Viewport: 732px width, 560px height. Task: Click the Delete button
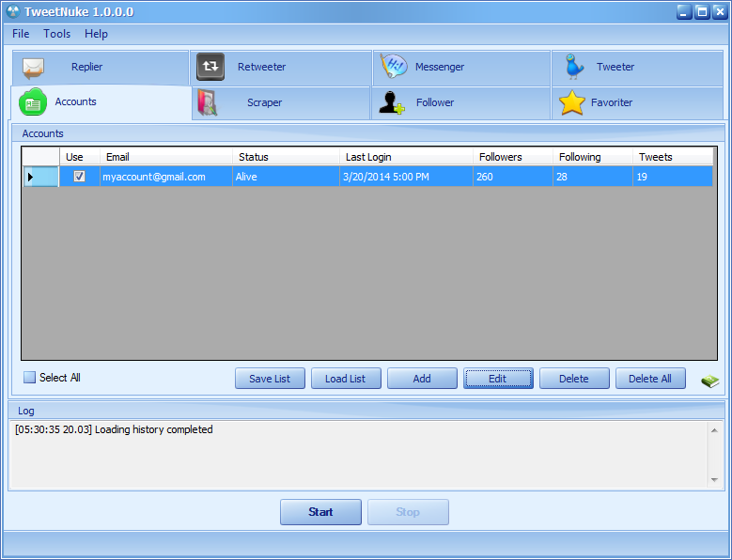point(574,379)
